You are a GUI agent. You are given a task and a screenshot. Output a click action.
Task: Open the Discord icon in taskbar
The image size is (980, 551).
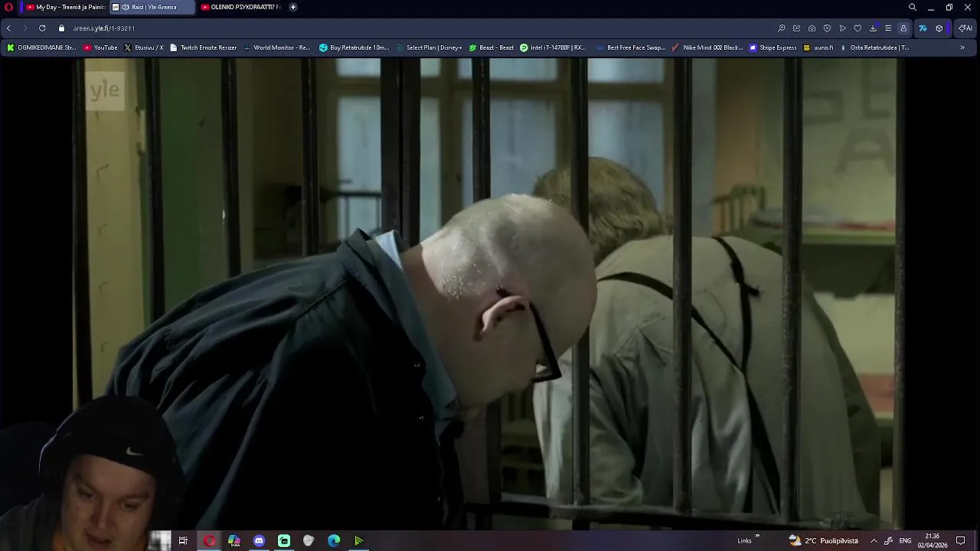point(259,541)
